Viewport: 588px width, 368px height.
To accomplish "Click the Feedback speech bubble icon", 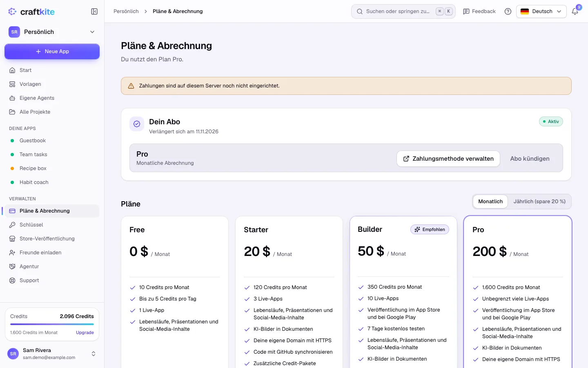I will (466, 11).
